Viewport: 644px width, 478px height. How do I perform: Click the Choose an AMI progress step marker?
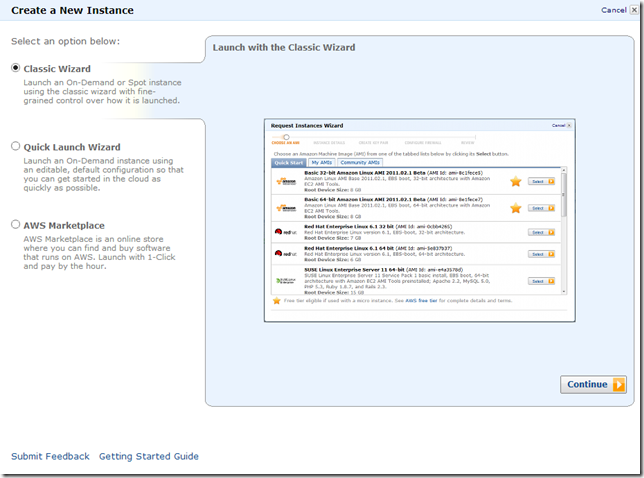[284, 138]
